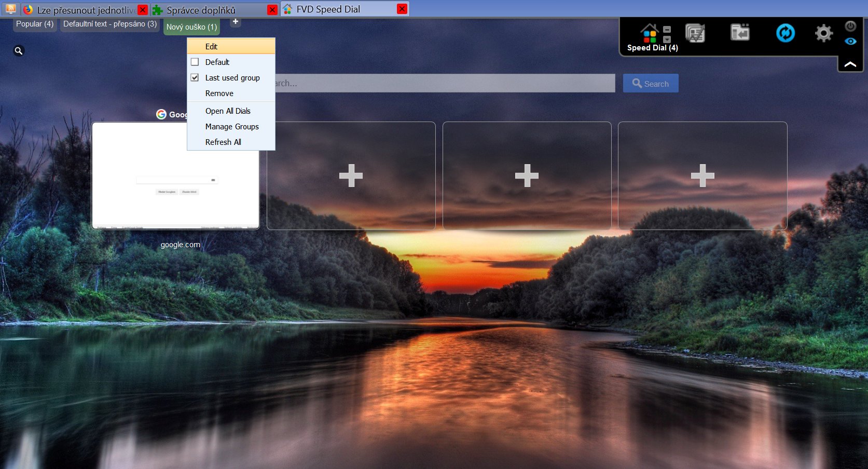Add a dial in the fourth tile

pyautogui.click(x=702, y=176)
